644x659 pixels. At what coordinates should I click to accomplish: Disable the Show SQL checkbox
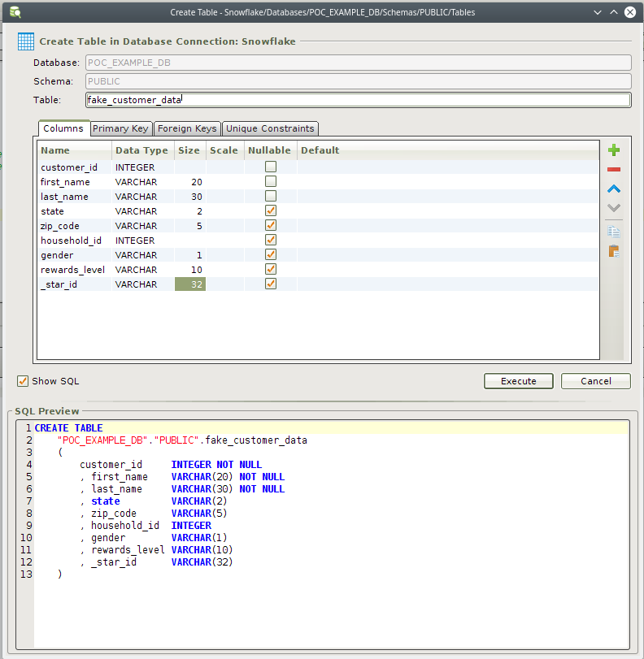click(x=23, y=381)
